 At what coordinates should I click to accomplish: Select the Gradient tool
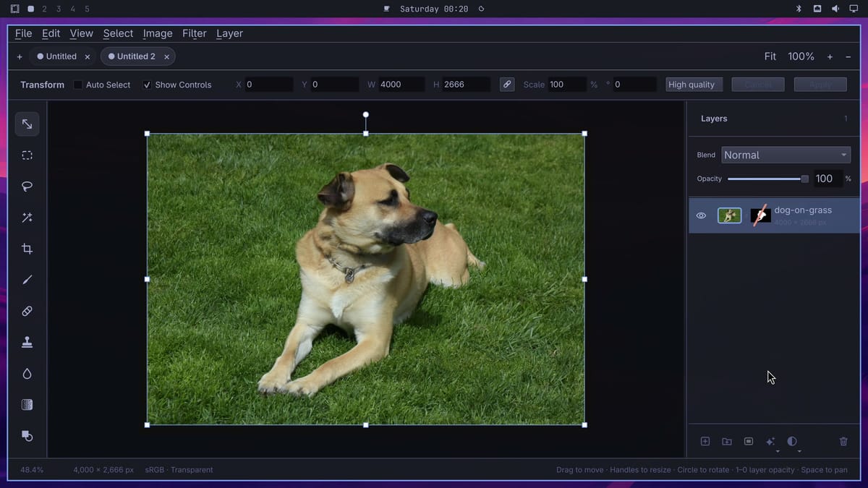pos(27,405)
